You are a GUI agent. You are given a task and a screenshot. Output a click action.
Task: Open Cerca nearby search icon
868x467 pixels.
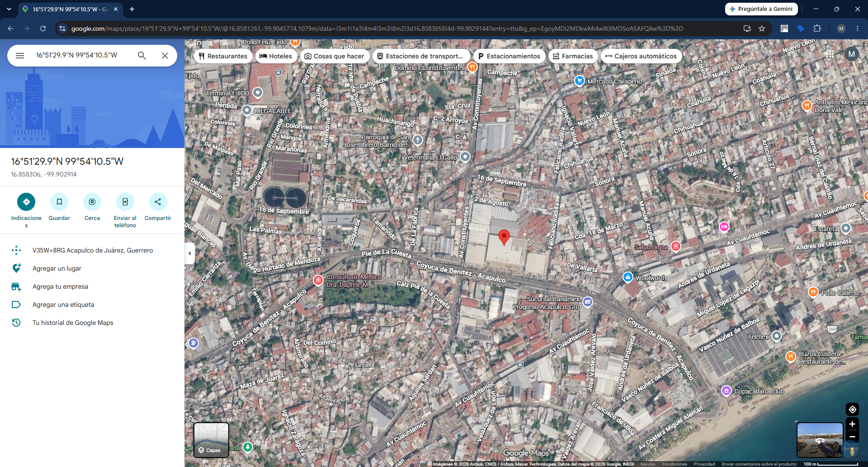pos(92,202)
